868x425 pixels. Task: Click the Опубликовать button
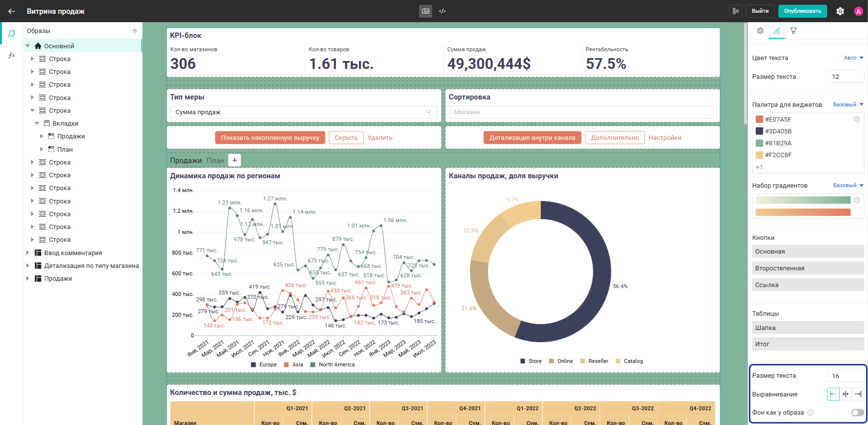803,11
